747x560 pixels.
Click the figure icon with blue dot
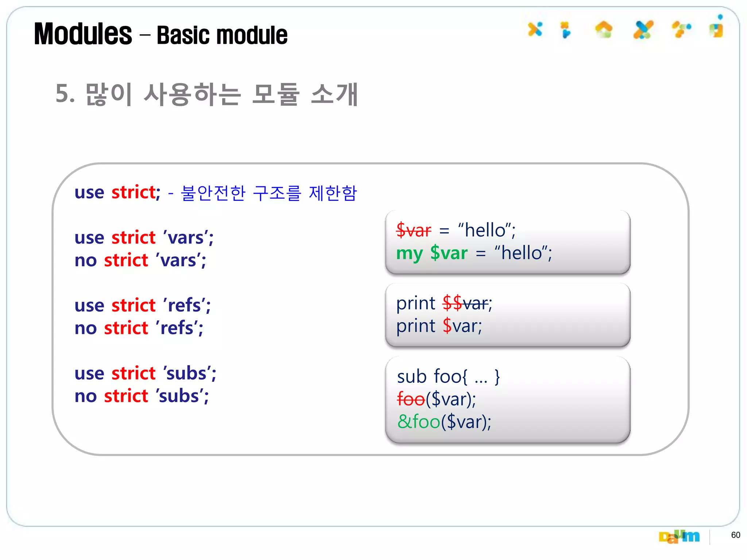pyautogui.click(x=717, y=26)
